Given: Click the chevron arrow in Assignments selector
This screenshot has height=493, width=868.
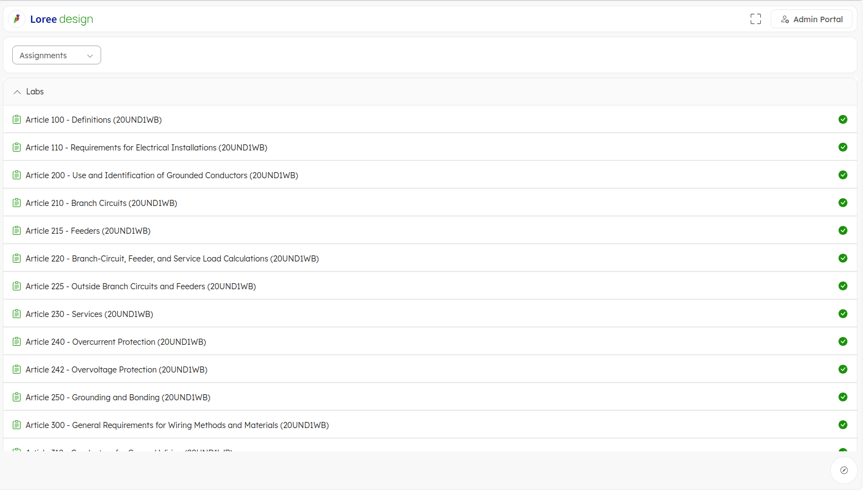Looking at the screenshot, I should pos(90,56).
